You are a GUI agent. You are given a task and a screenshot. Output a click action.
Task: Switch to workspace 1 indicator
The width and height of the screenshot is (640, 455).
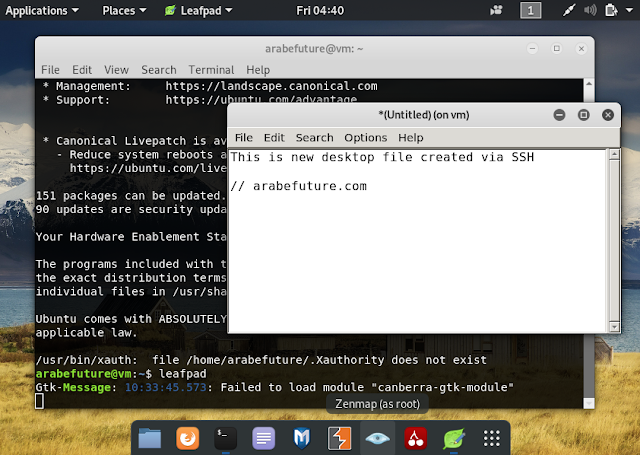pos(531,10)
